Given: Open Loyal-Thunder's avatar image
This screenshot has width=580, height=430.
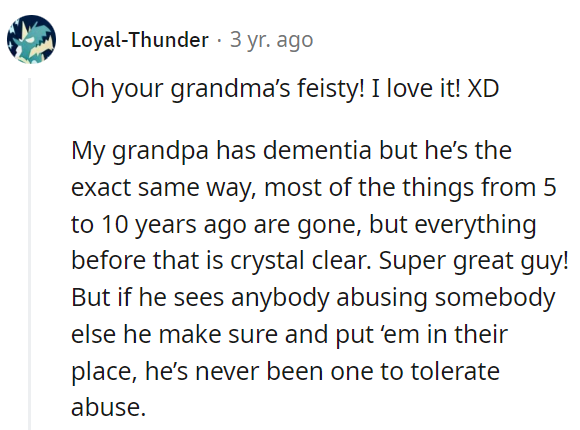Looking at the screenshot, I should click(x=31, y=39).
